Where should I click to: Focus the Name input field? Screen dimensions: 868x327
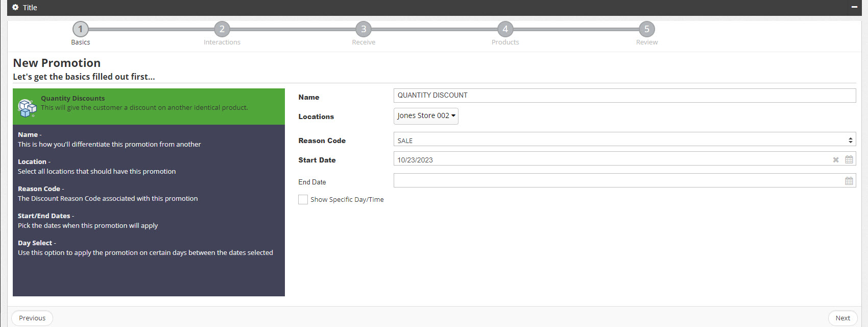[x=624, y=96]
